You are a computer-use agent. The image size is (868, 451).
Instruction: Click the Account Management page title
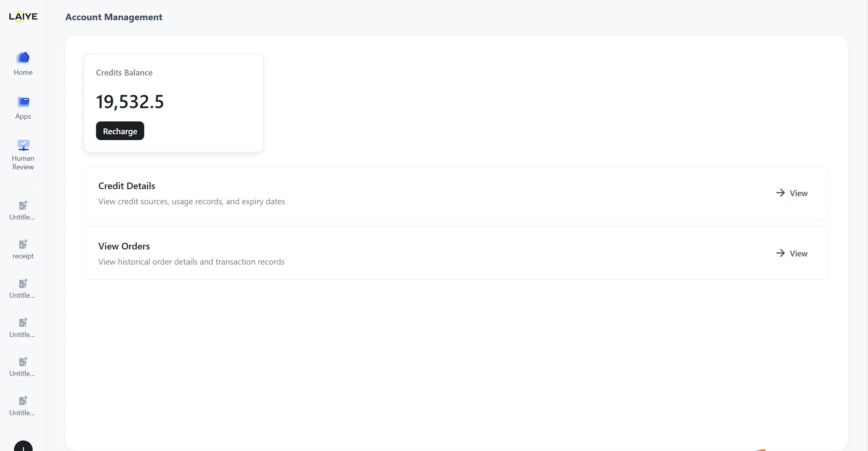point(114,17)
